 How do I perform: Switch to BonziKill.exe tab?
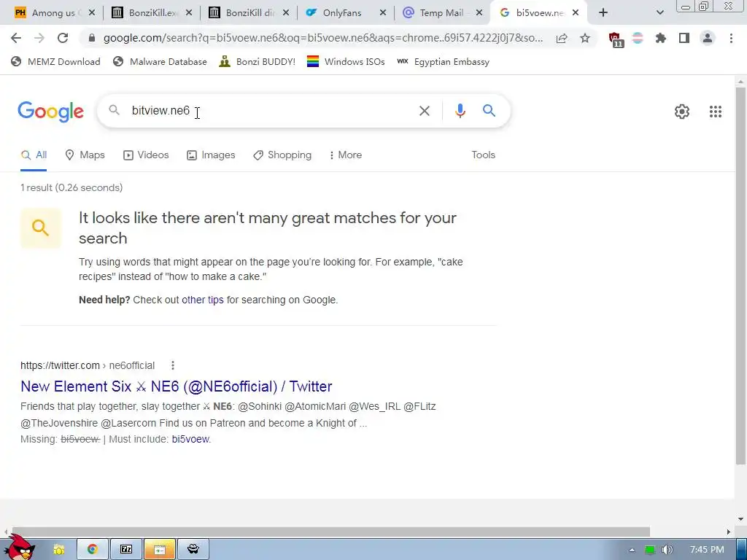coord(152,13)
